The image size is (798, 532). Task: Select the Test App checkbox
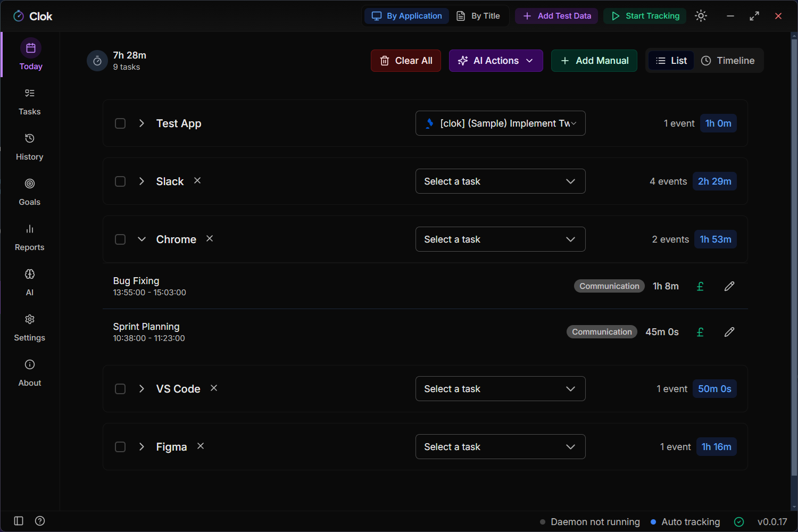point(120,123)
